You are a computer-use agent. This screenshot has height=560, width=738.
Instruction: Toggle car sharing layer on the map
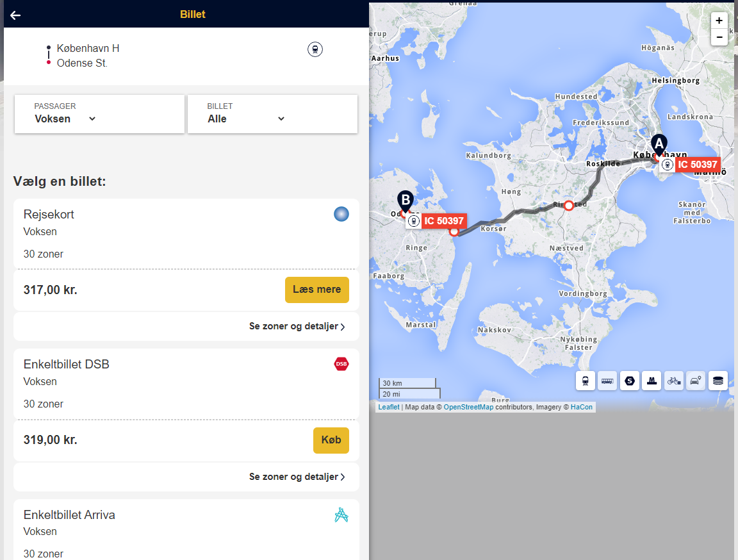pyautogui.click(x=696, y=381)
